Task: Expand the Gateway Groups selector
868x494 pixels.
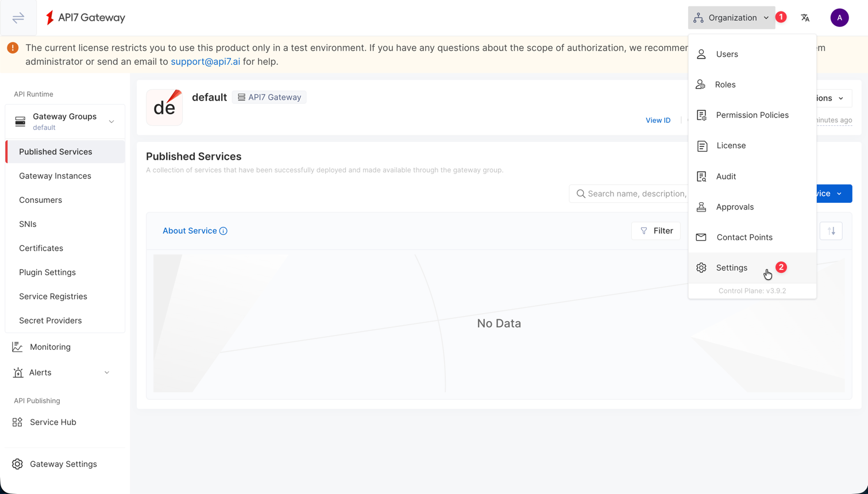Action: 65,121
